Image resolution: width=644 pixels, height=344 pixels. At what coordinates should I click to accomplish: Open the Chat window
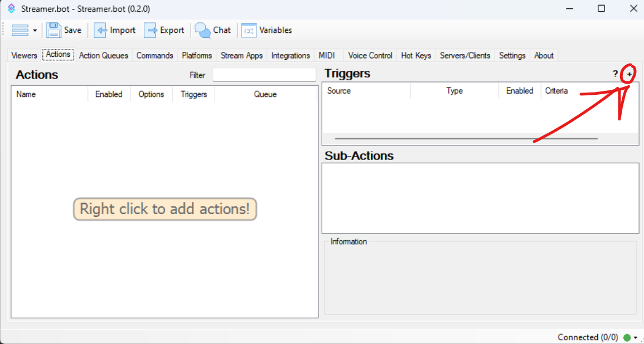[x=213, y=30]
